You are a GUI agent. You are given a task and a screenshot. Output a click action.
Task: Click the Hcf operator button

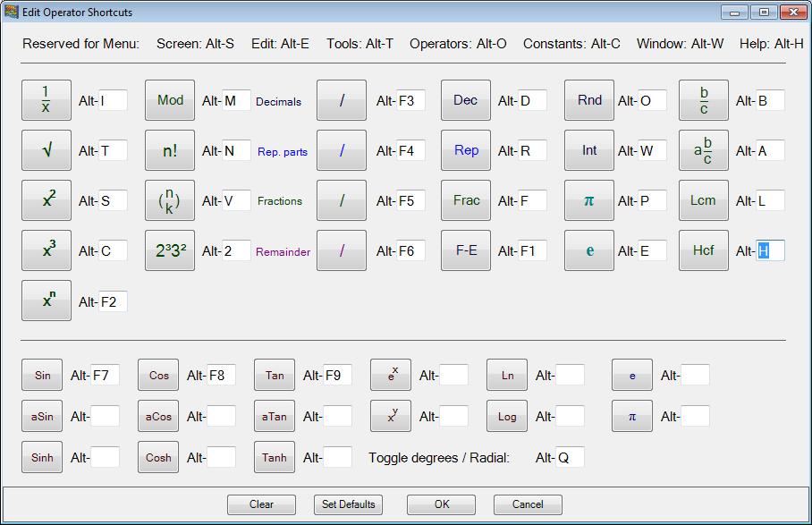(x=703, y=250)
